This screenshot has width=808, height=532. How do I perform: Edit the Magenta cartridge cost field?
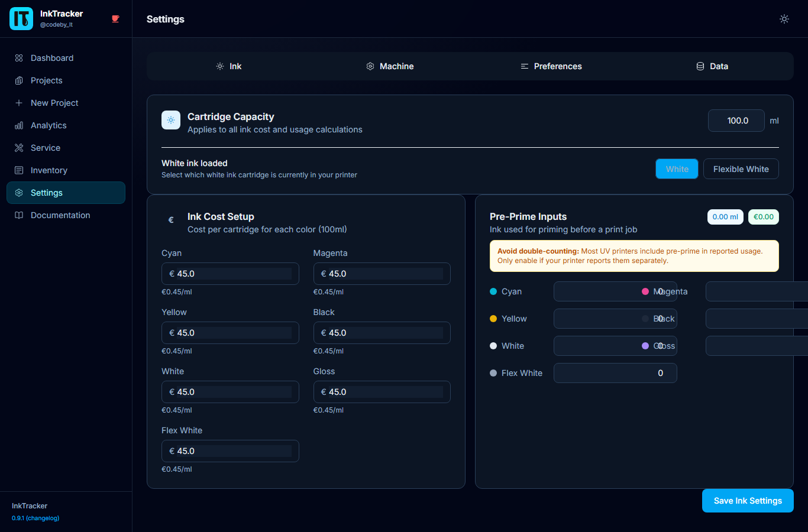point(382,274)
